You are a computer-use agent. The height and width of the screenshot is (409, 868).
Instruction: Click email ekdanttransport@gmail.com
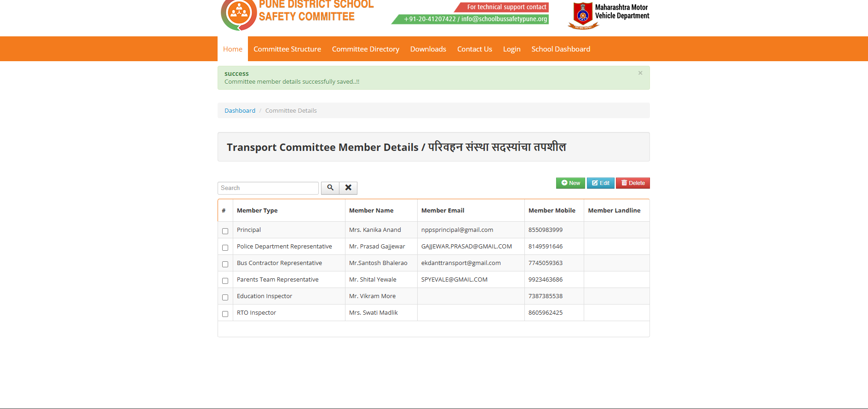point(461,263)
